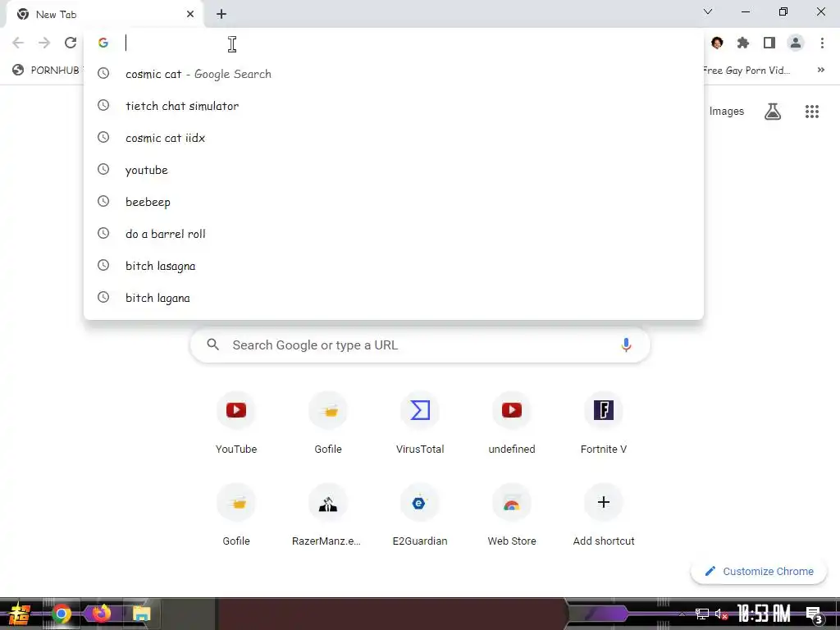The width and height of the screenshot is (840, 630).
Task: Click the 'Search Google or type a URL' box
Action: 420,345
